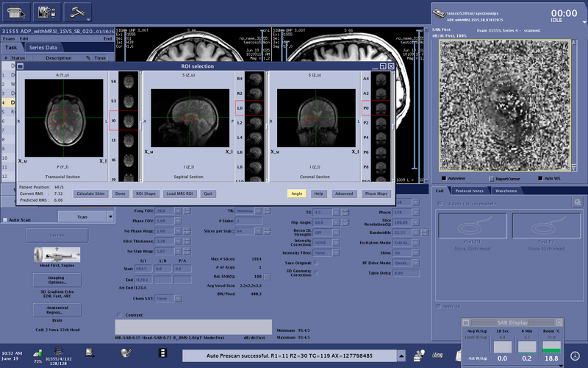Enable the Auto Scan checkbox
The width and height of the screenshot is (588, 368).
pyautogui.click(x=5, y=219)
